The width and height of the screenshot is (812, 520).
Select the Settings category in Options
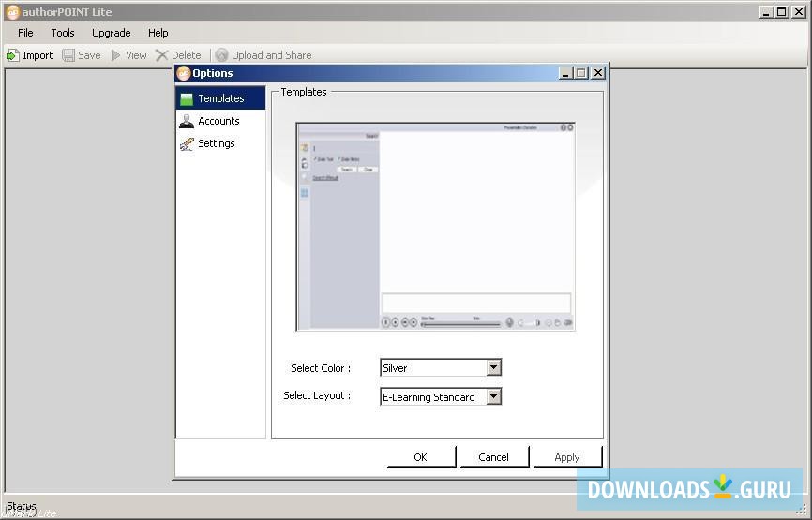(x=220, y=143)
